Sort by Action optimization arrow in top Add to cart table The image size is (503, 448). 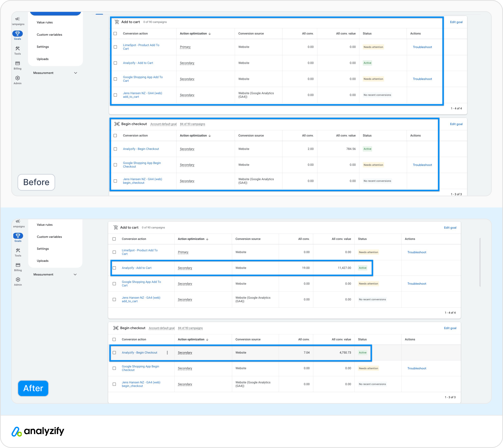coord(210,34)
